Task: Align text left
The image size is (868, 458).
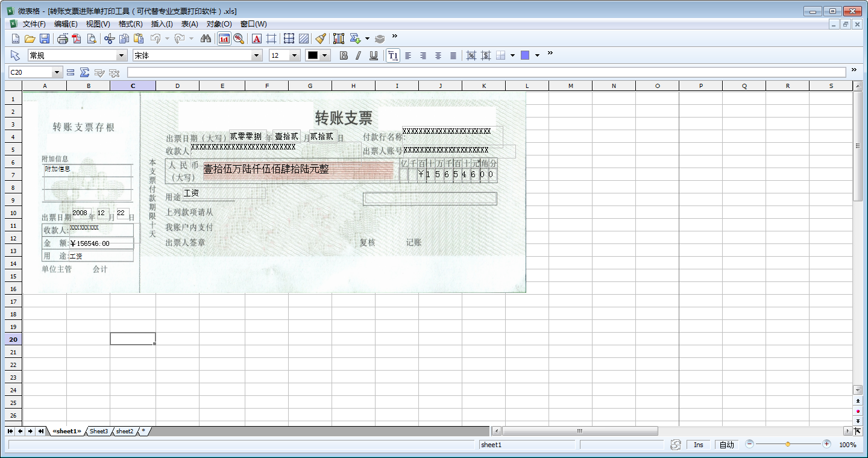Action: (408, 55)
